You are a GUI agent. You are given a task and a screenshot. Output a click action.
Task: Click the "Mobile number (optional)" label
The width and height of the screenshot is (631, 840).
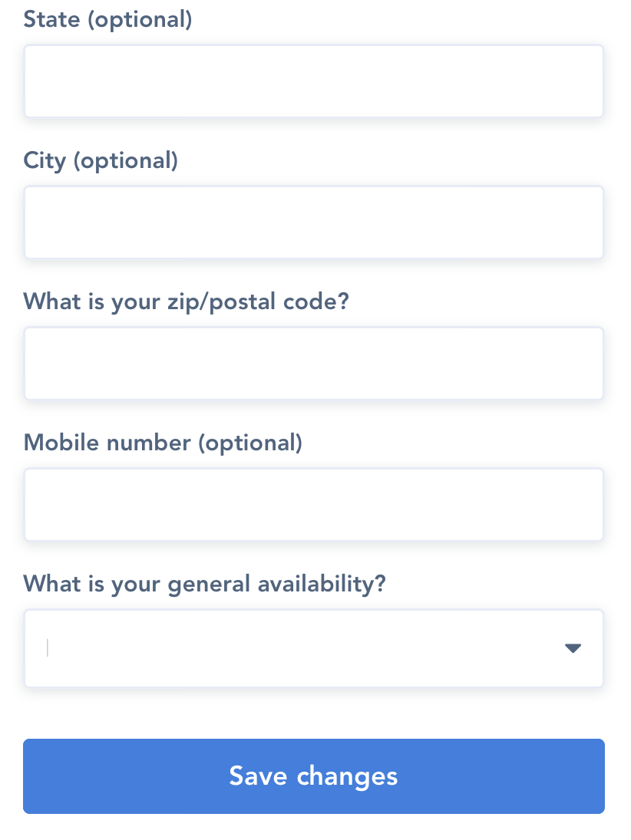click(x=163, y=443)
